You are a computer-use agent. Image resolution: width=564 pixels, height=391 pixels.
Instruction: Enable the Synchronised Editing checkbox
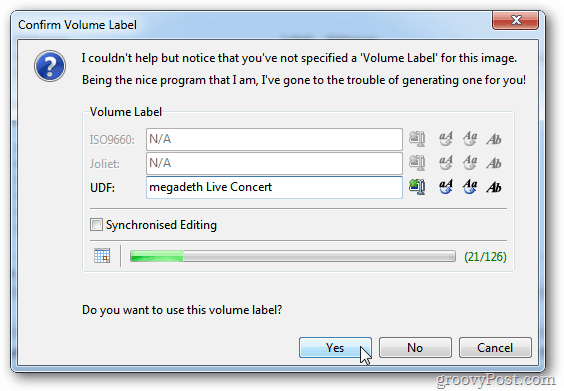tap(96, 225)
